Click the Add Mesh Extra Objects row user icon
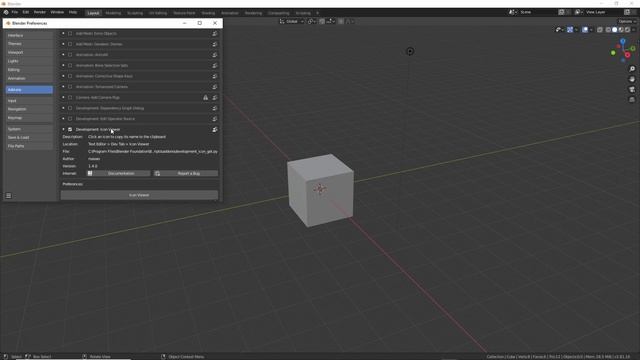Image resolution: width=640 pixels, height=360 pixels. [x=215, y=33]
